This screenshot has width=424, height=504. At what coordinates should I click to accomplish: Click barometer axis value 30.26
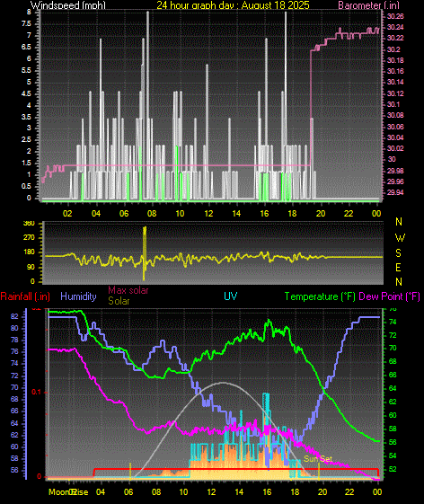click(395, 16)
